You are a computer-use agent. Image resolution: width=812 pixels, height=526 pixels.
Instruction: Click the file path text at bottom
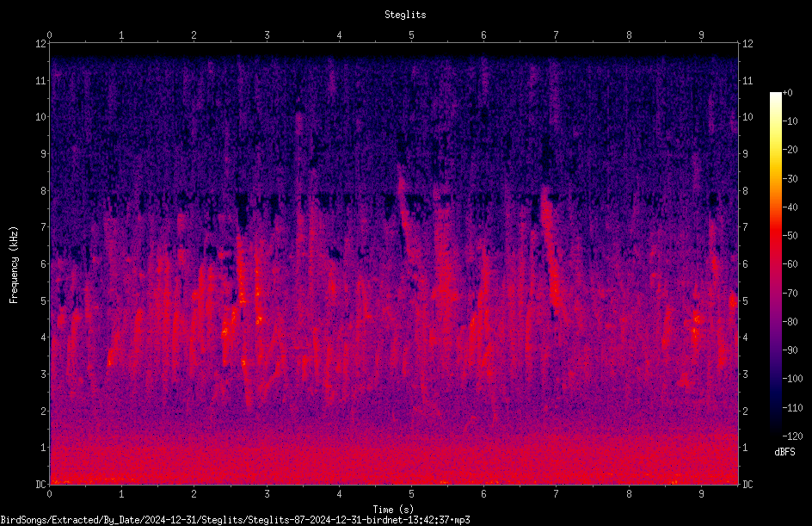[x=235, y=520]
